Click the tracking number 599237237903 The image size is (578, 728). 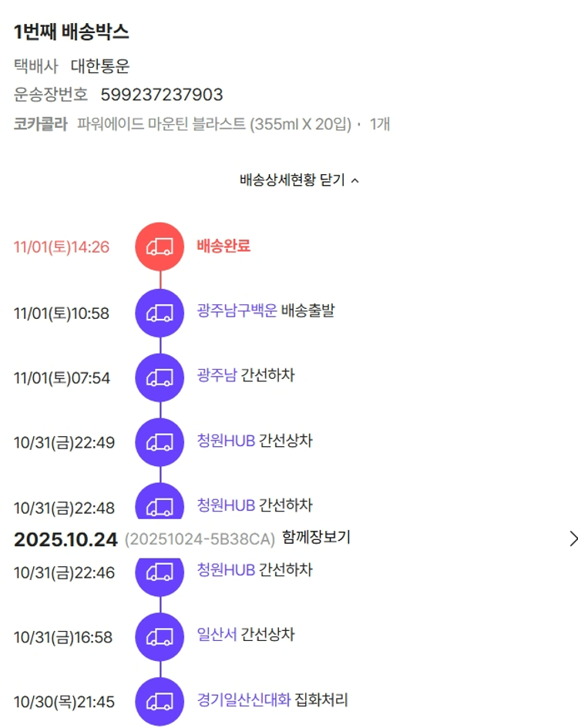point(162,95)
